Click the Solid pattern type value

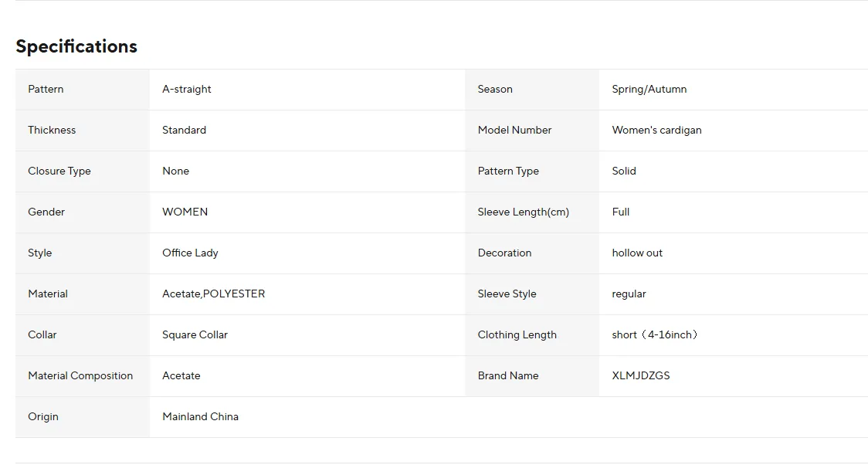click(x=624, y=171)
